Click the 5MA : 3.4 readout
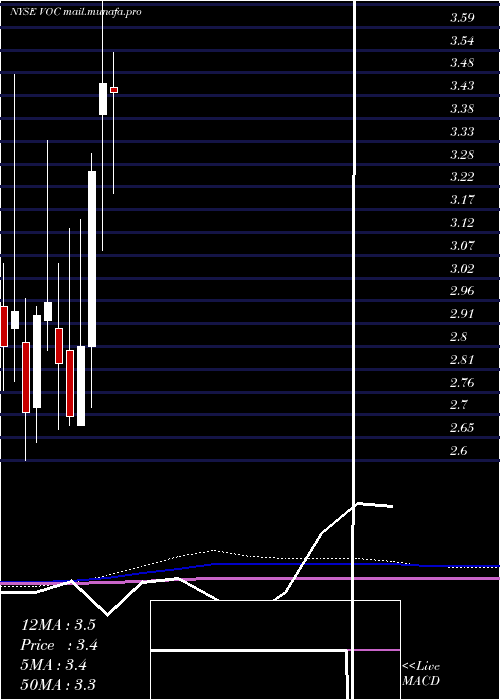This screenshot has width=500, height=700. click(54, 665)
